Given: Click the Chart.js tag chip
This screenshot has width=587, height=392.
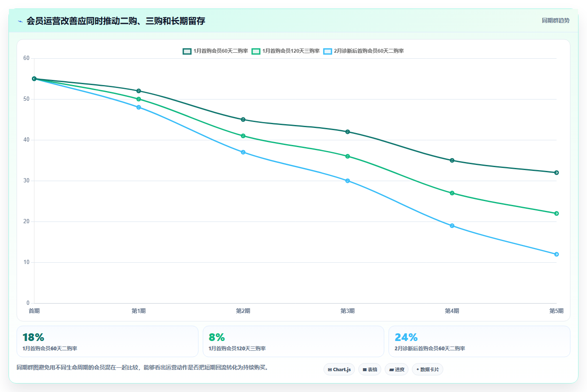Looking at the screenshot, I should point(339,369).
